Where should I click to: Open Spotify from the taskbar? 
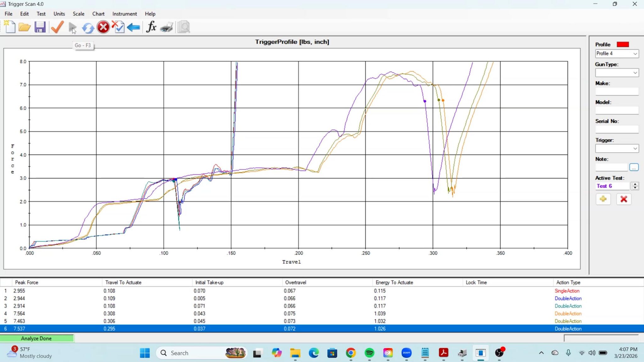pyautogui.click(x=369, y=353)
